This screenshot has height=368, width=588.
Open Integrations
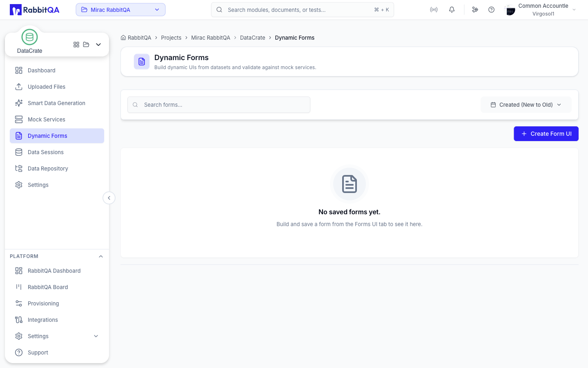57,320
